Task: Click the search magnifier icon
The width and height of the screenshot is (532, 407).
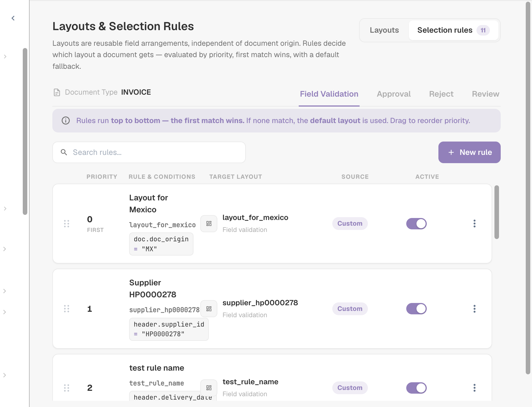Action: (64, 152)
